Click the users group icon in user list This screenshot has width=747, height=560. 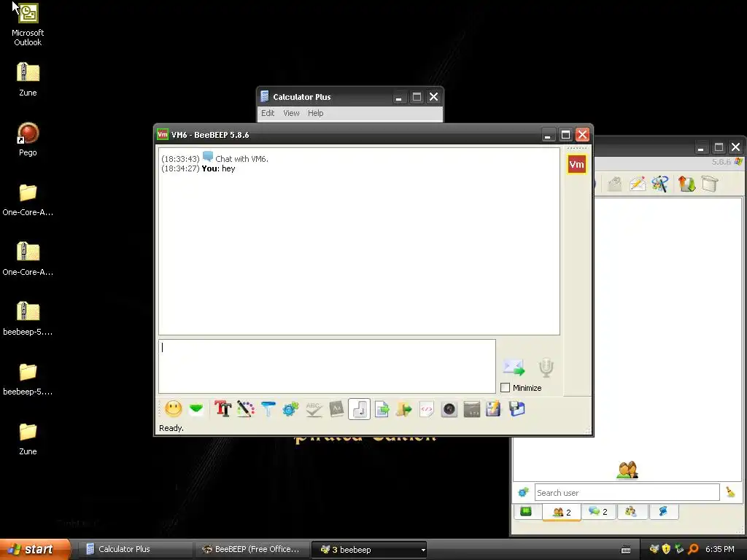click(x=627, y=470)
